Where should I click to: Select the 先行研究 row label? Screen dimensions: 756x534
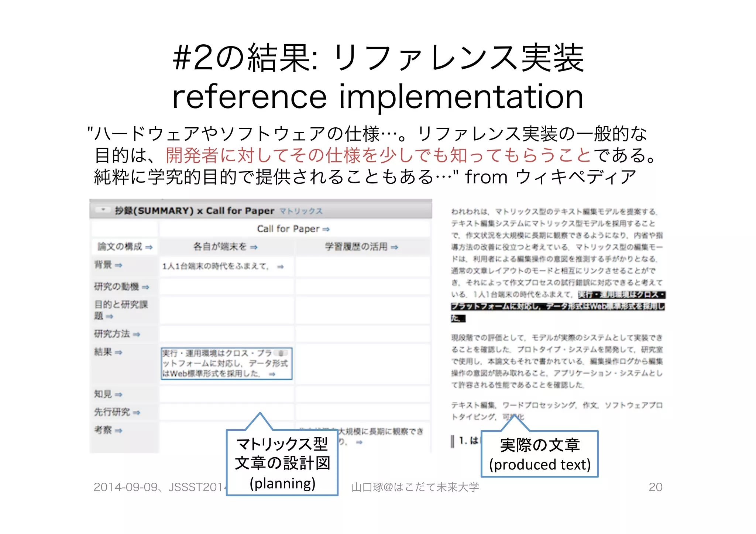coord(112,412)
